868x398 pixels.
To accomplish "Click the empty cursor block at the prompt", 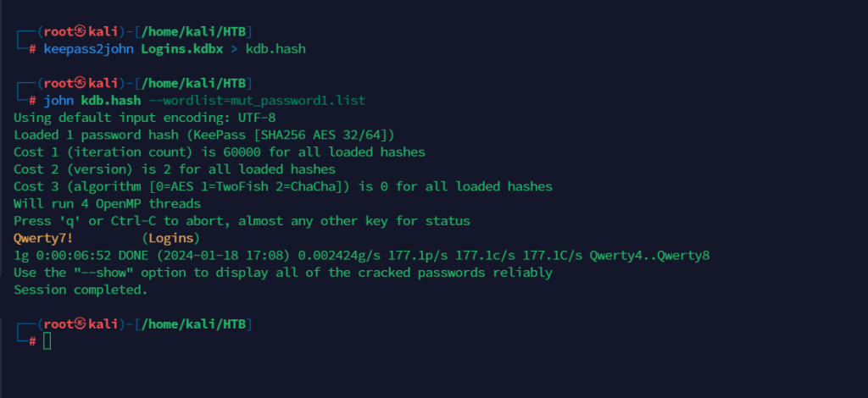I will click(x=47, y=341).
